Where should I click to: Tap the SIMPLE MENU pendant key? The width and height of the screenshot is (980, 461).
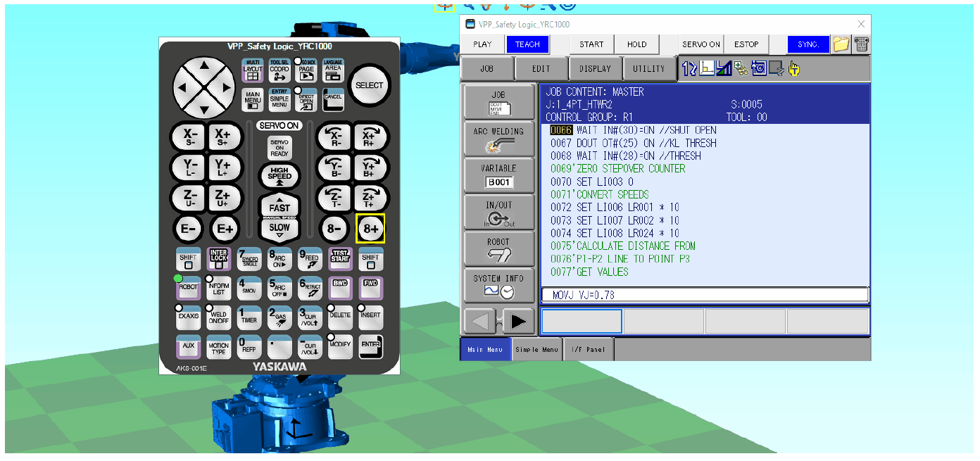(279, 100)
